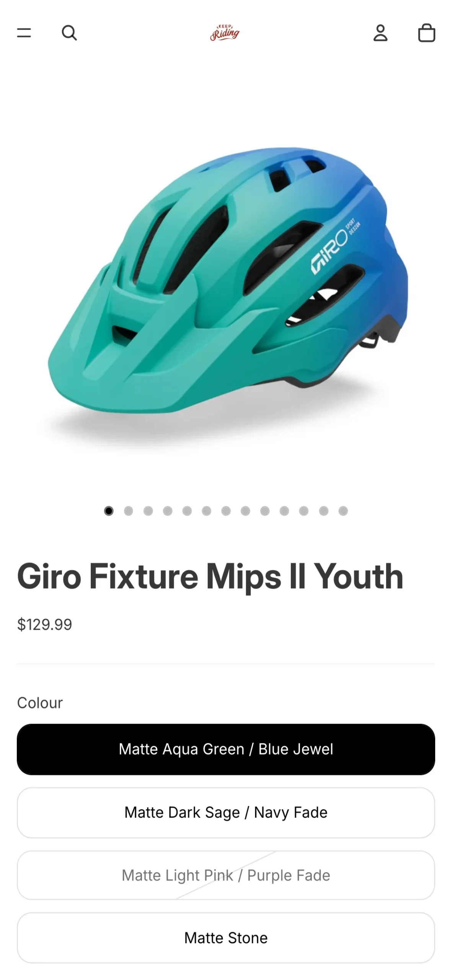This screenshot has width=452, height=980.
Task: Open the hamburger navigation menu
Action: pos(24,33)
